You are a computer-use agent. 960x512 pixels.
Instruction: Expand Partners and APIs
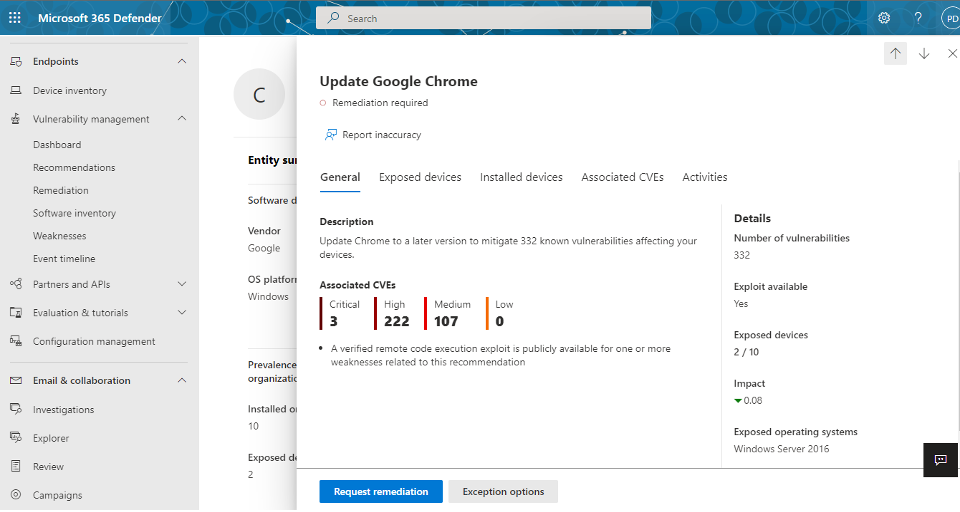tap(182, 284)
